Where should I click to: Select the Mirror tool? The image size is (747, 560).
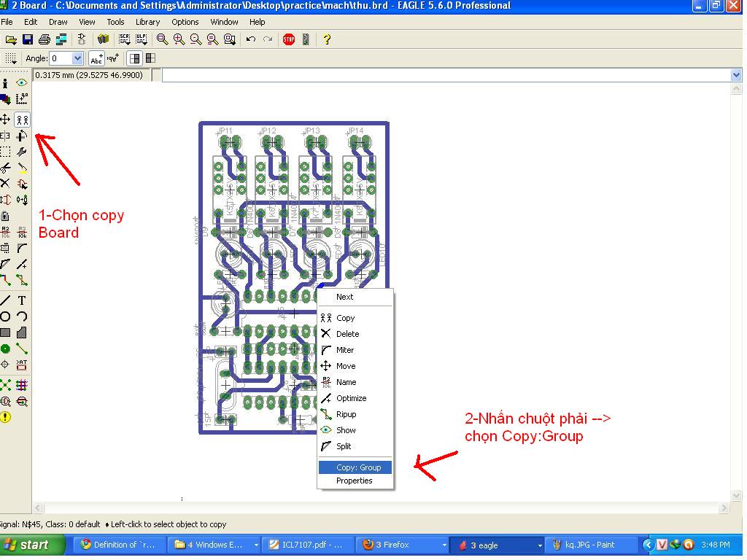pyautogui.click(x=5, y=136)
